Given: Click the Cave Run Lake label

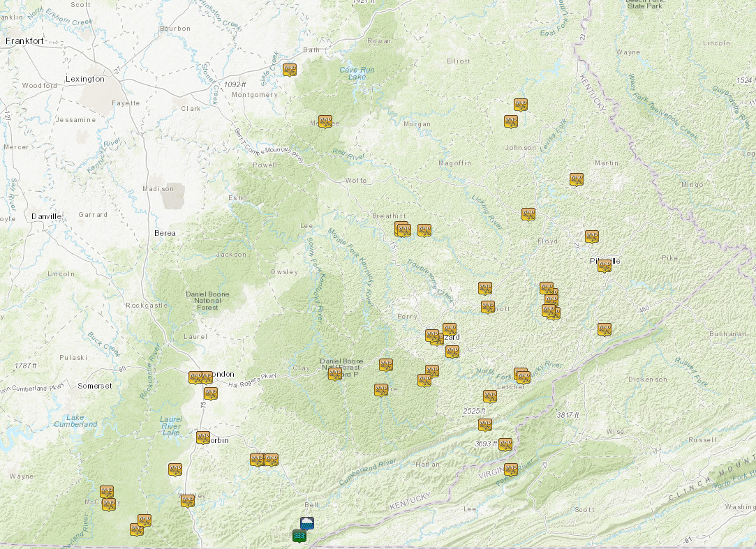Looking at the screenshot, I should coord(357,73).
